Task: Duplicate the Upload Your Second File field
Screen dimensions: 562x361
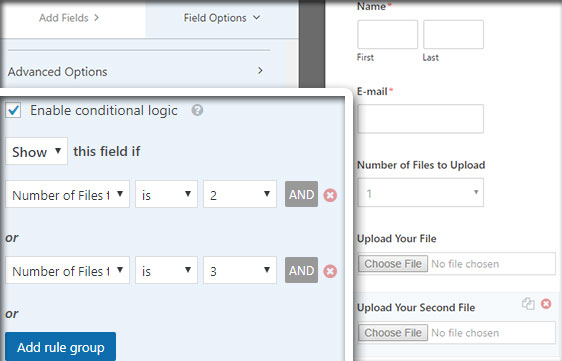Action: [528, 304]
